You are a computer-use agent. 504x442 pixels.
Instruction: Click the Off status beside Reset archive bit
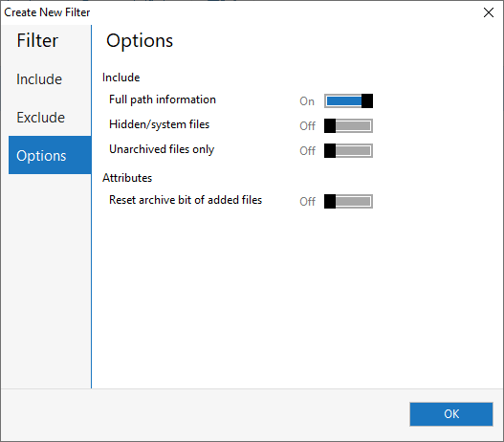click(x=307, y=202)
